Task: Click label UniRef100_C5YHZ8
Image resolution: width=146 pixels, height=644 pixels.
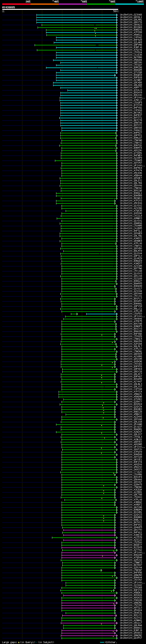Action: 131,336
